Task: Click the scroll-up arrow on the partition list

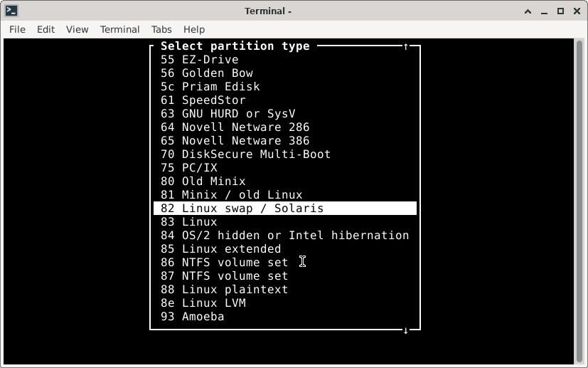Action: pyautogui.click(x=406, y=46)
